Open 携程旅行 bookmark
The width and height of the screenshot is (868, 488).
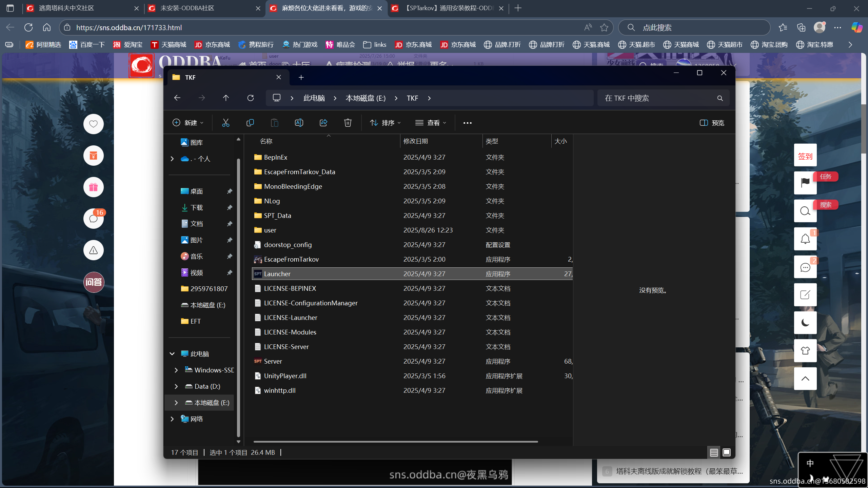[x=256, y=44]
